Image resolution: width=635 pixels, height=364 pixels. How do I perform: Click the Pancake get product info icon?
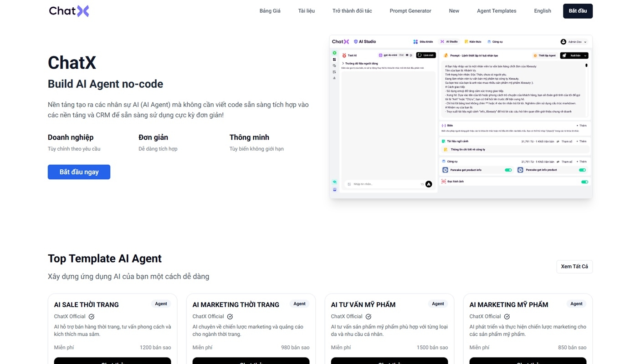tap(446, 170)
